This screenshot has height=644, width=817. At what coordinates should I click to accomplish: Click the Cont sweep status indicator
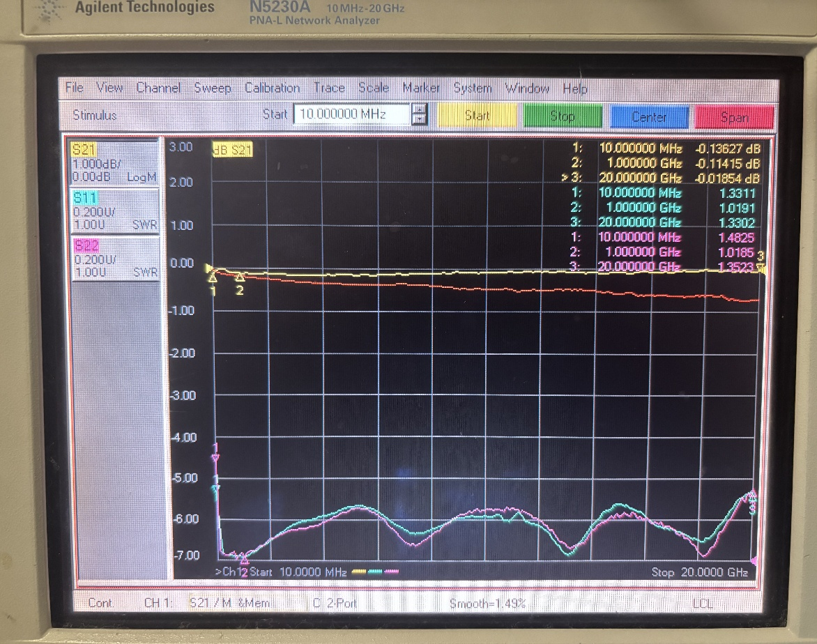tap(100, 604)
